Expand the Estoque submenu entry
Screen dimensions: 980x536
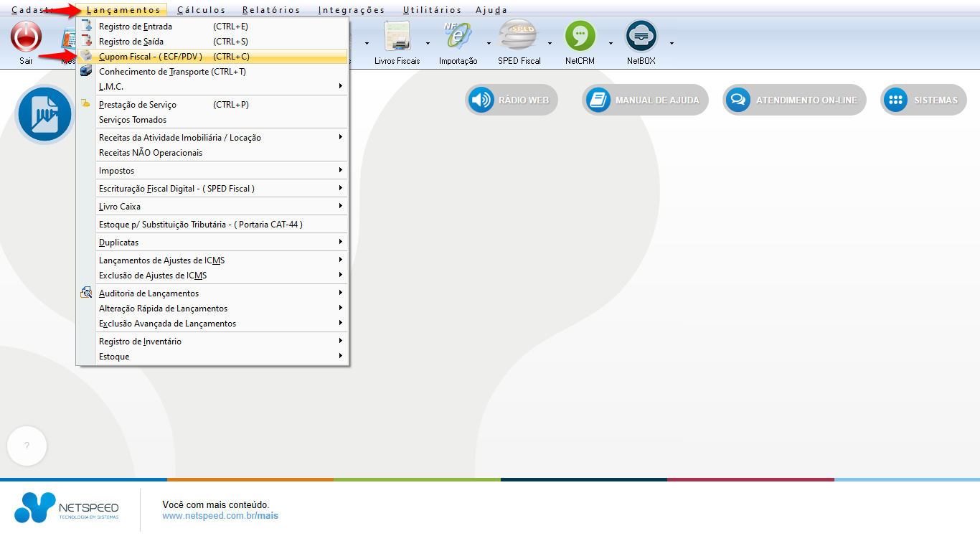click(x=212, y=357)
